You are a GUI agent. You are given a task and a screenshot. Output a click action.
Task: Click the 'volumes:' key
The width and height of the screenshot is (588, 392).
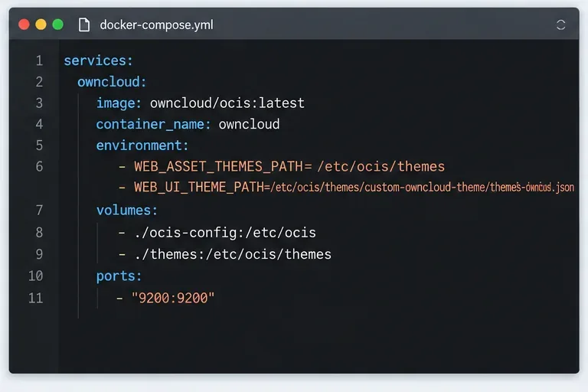127,210
